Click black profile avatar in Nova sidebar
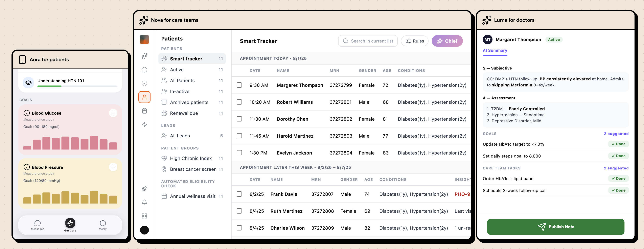The height and width of the screenshot is (249, 644). point(144,230)
